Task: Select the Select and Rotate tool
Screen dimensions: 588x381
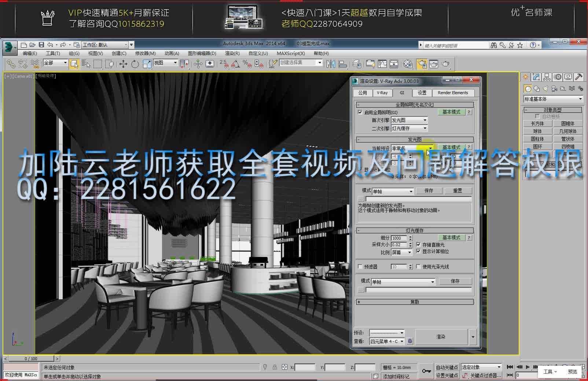Action: (135, 64)
